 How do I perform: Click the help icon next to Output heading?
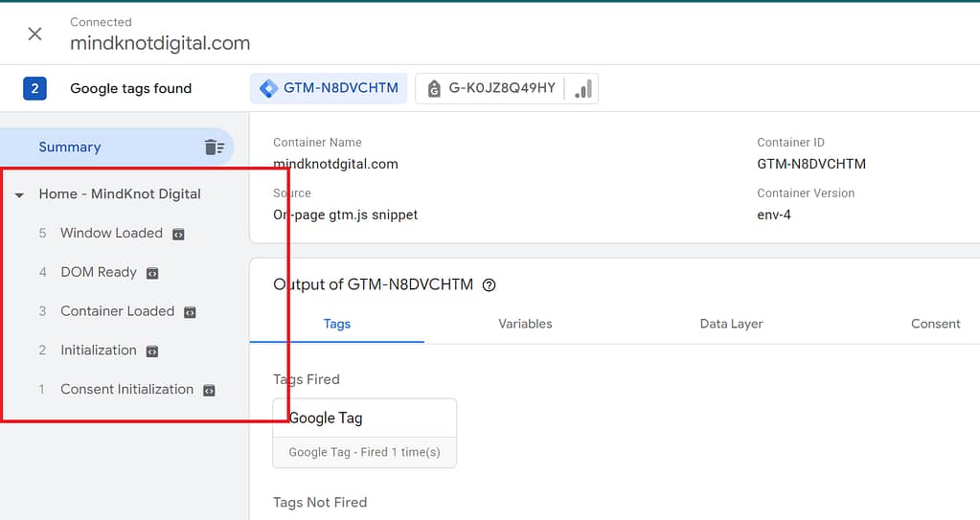[x=490, y=284]
